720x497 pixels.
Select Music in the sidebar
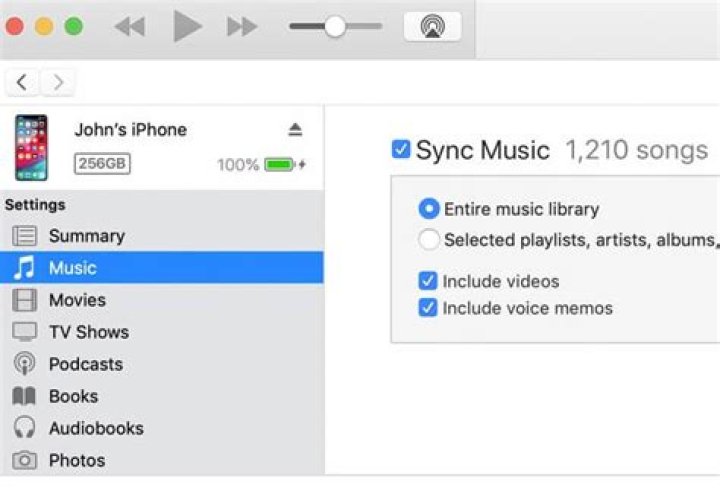162,268
